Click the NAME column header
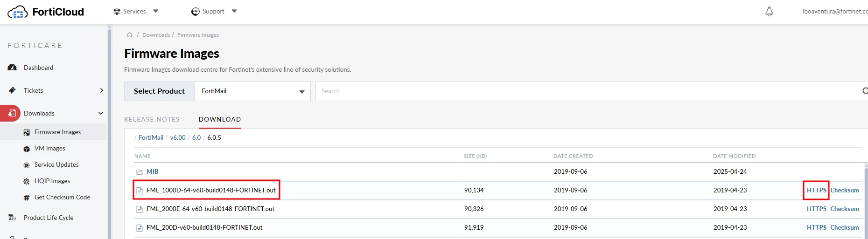The height and width of the screenshot is (239, 868). pyautogui.click(x=142, y=156)
